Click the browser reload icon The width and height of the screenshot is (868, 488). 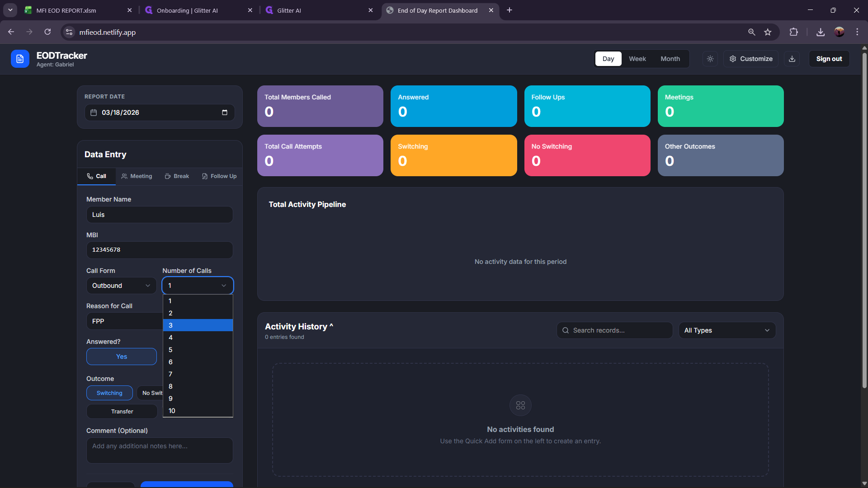click(47, 32)
